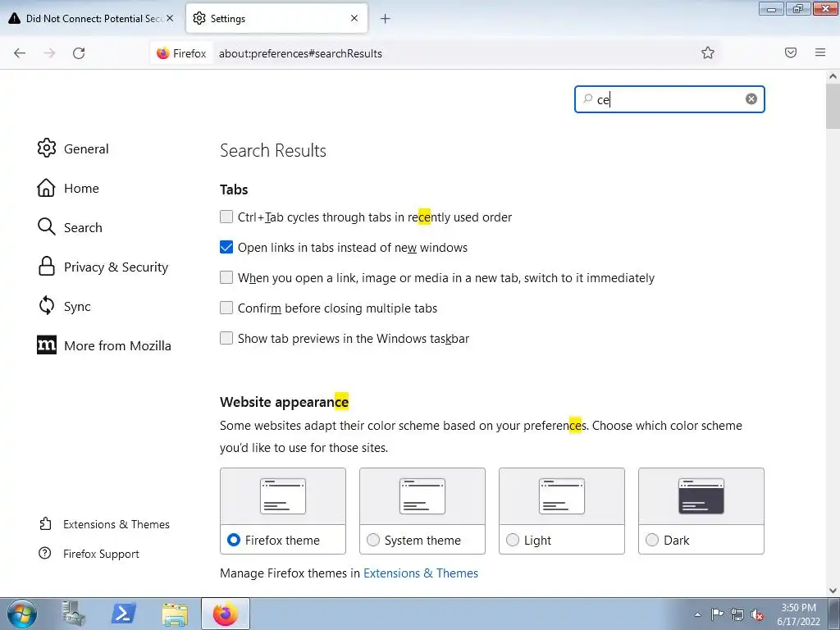Open the Firefox application menu
Viewport: 840px width, 630px height.
click(820, 52)
